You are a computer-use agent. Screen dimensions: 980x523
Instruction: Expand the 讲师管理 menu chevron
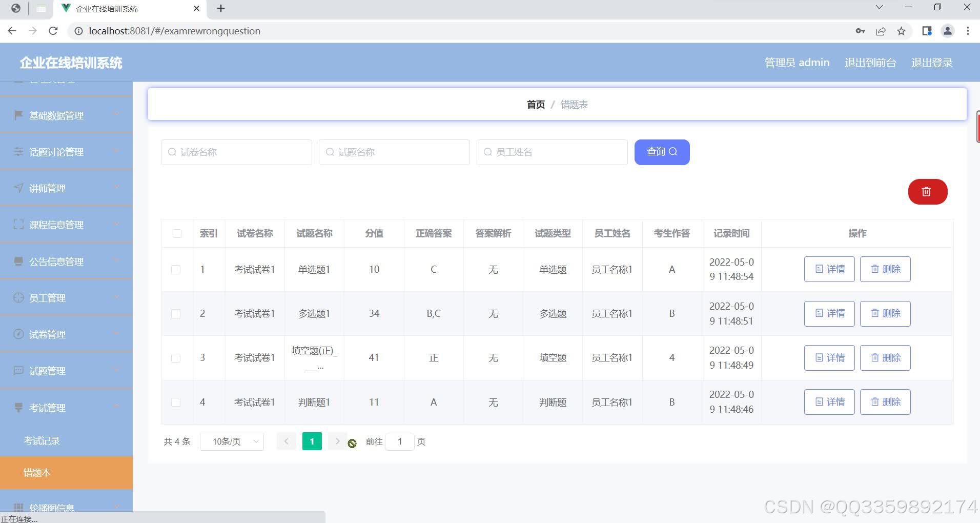tap(116, 187)
